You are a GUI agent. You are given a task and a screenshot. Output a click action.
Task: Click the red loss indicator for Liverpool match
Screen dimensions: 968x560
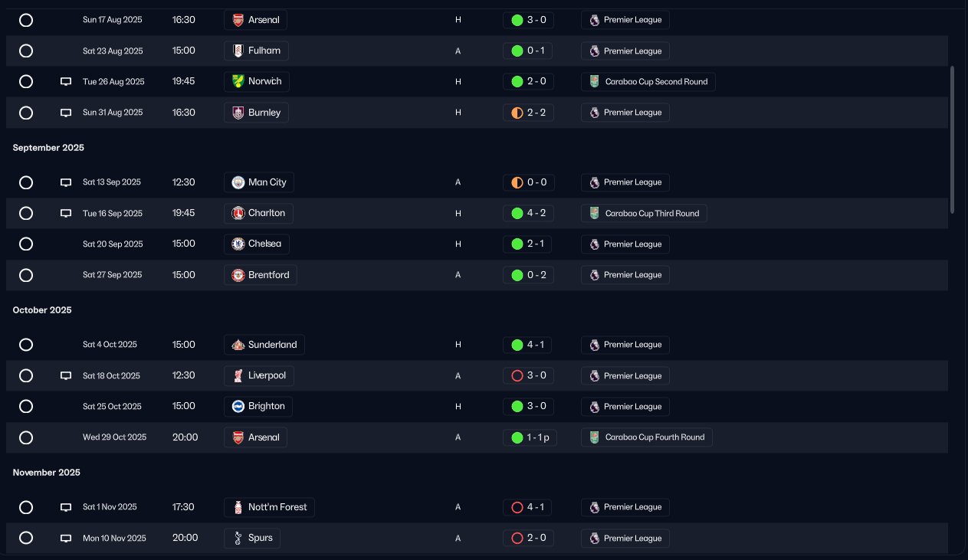517,376
